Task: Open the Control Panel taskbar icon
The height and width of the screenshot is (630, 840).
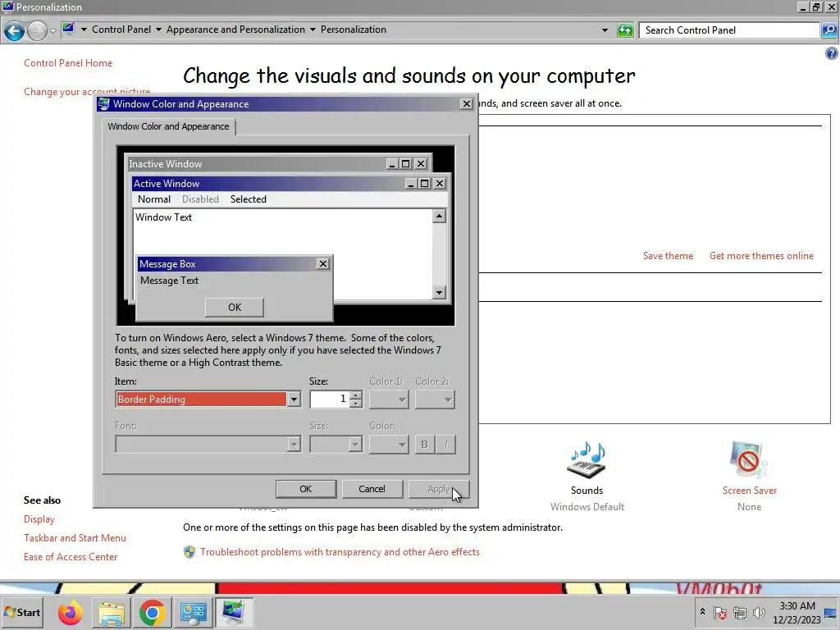Action: pyautogui.click(x=193, y=612)
